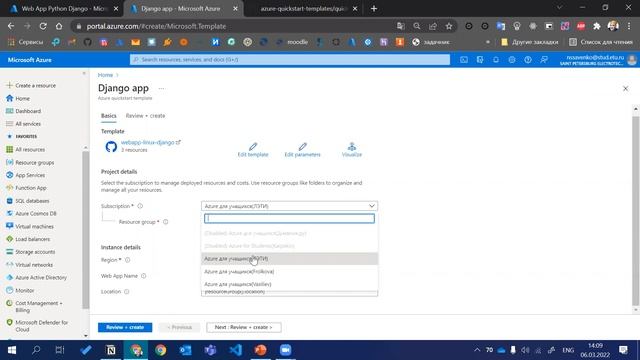The image size is (640, 360).
Task: Open Microsoft Defender for Cloud
Action: (x=37, y=326)
